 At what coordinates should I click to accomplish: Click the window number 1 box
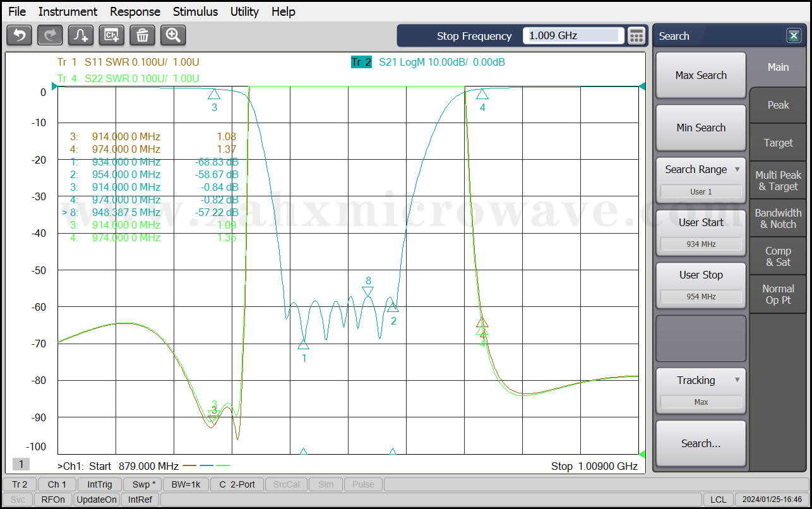coord(21,464)
